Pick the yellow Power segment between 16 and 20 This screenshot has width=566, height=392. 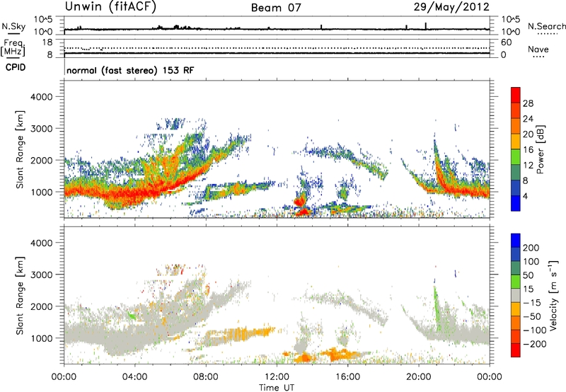point(516,142)
